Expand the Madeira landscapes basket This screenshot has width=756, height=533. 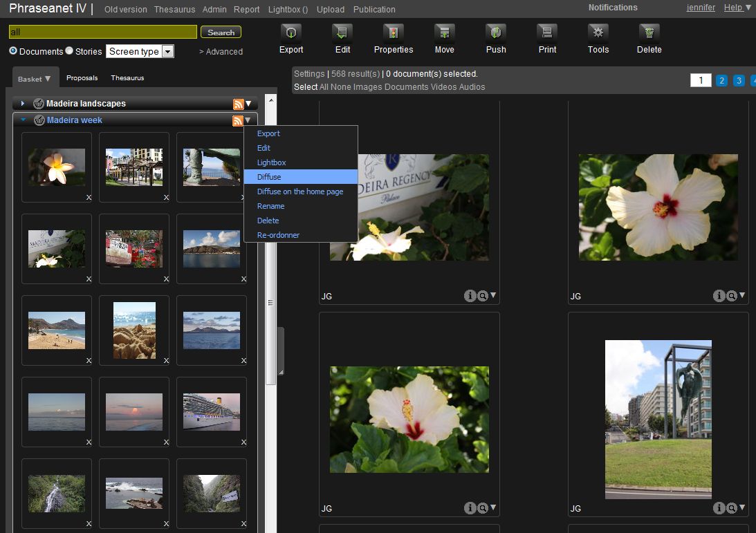point(23,104)
